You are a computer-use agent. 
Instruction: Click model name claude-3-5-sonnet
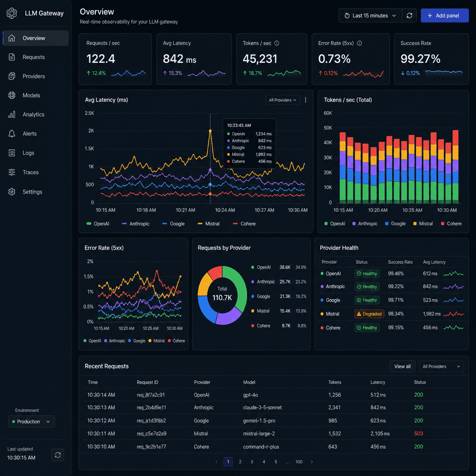pos(262,407)
